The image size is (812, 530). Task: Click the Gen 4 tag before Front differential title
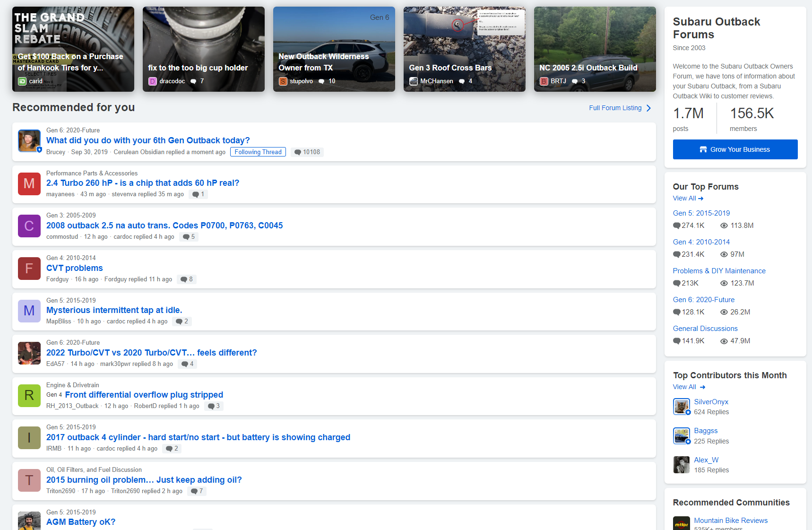[x=54, y=395]
